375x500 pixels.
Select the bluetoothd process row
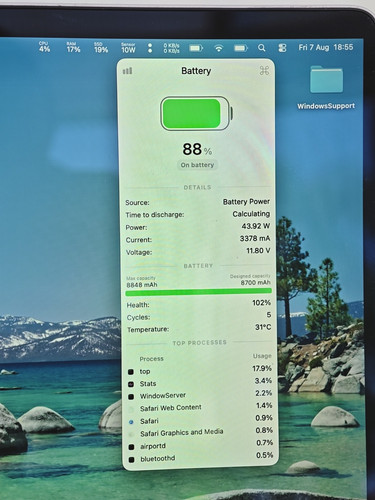[x=200, y=457]
